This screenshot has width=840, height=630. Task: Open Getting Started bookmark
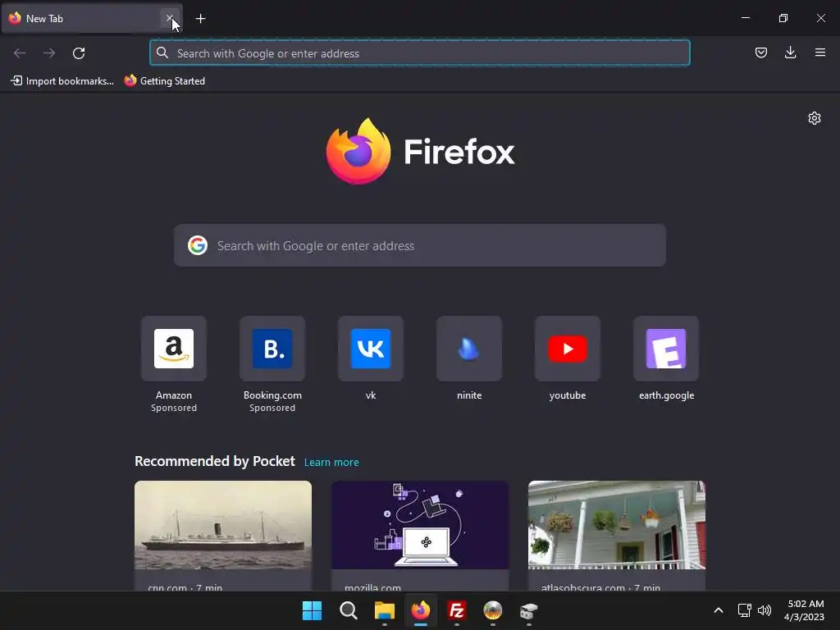coord(164,81)
